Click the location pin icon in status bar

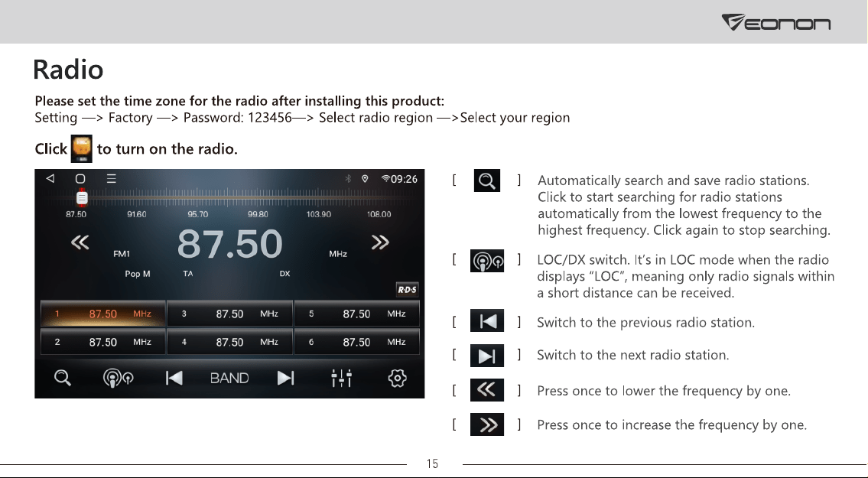pos(365,178)
